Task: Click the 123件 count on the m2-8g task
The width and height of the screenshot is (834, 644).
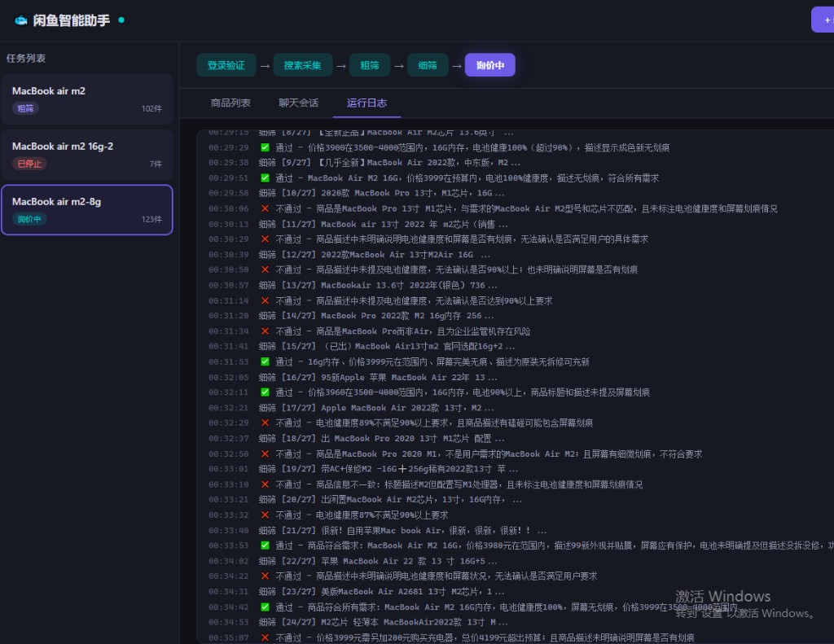Action: pos(151,219)
